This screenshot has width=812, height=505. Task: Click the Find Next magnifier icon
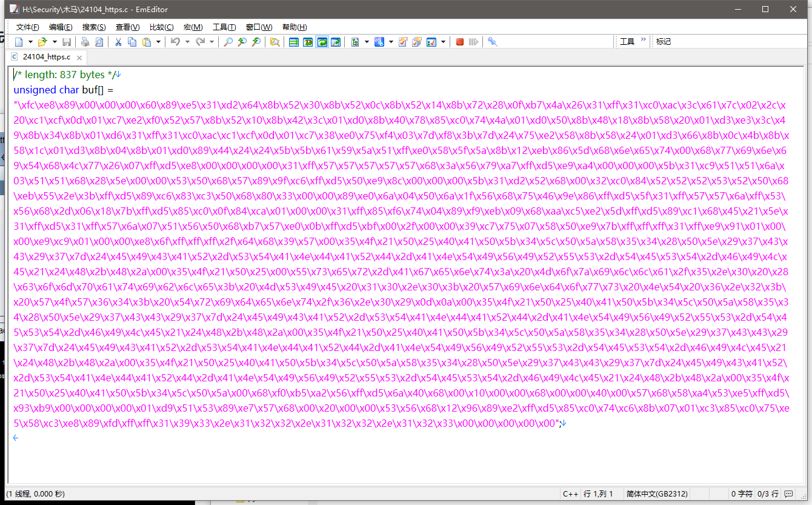tap(256, 42)
